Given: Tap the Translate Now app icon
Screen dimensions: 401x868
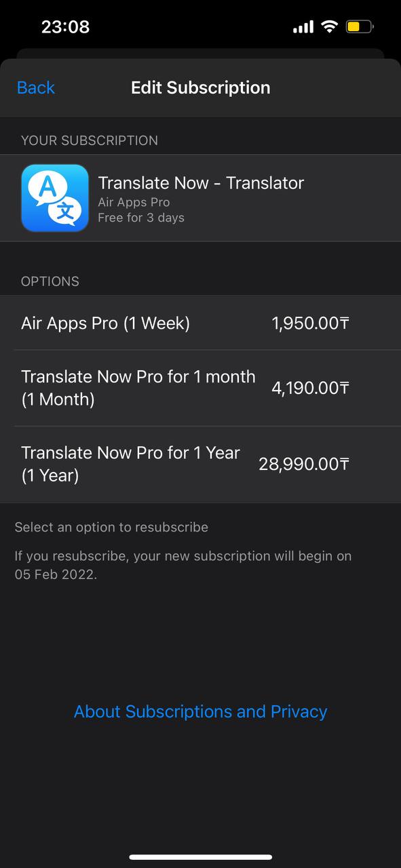Looking at the screenshot, I should (55, 198).
